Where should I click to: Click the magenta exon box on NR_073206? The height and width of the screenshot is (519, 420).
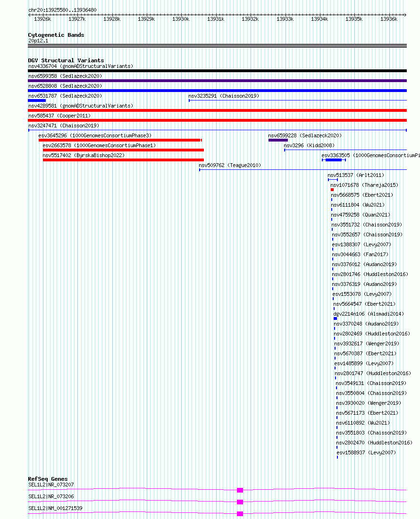(x=240, y=502)
